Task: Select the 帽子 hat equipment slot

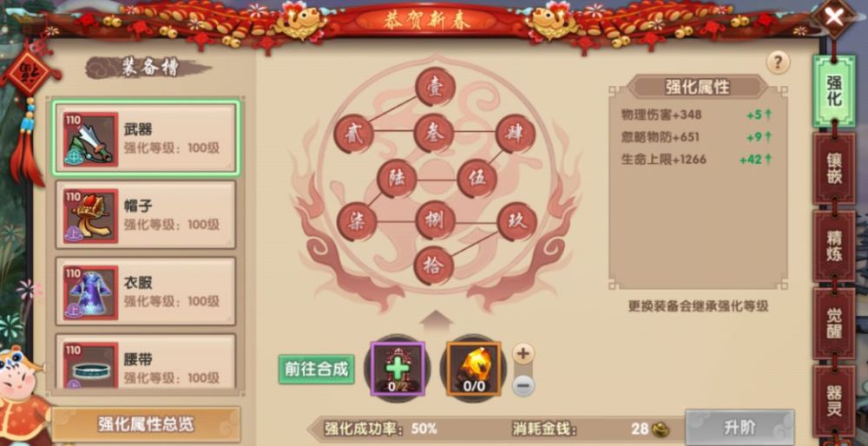Action: [146, 214]
